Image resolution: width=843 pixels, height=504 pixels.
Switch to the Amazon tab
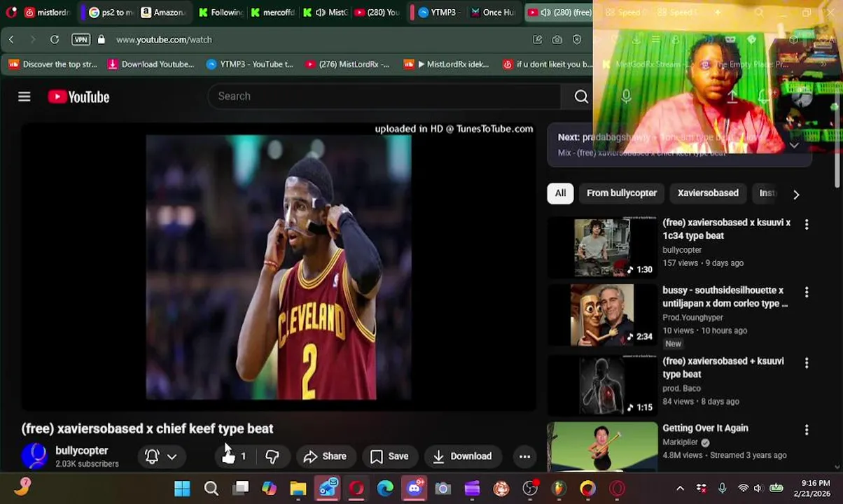click(162, 12)
